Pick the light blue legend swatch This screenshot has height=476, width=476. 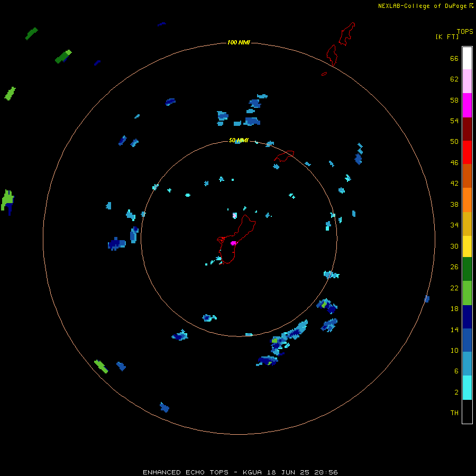click(467, 363)
